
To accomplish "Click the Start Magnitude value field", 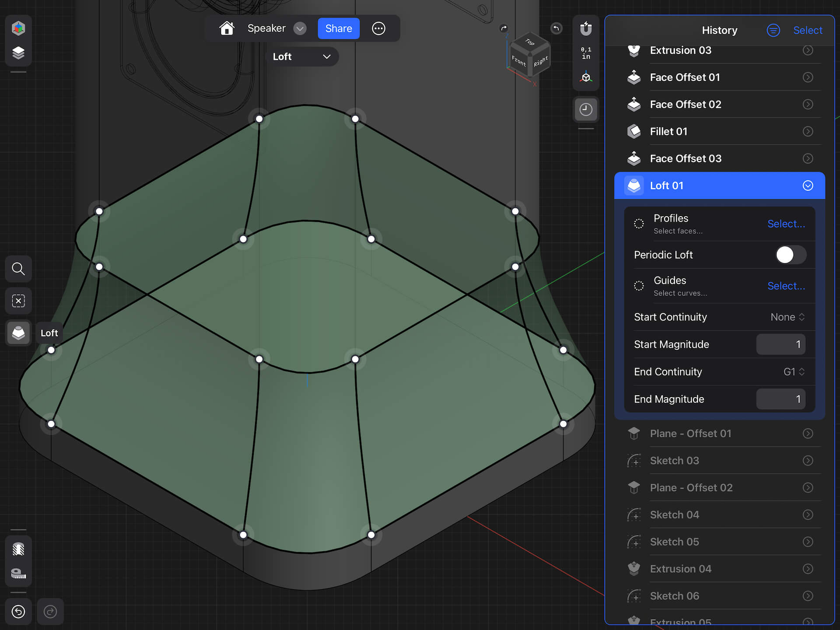I will pos(780,345).
